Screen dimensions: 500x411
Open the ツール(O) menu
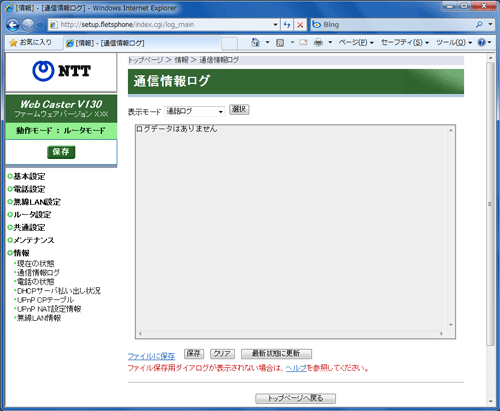(x=454, y=42)
